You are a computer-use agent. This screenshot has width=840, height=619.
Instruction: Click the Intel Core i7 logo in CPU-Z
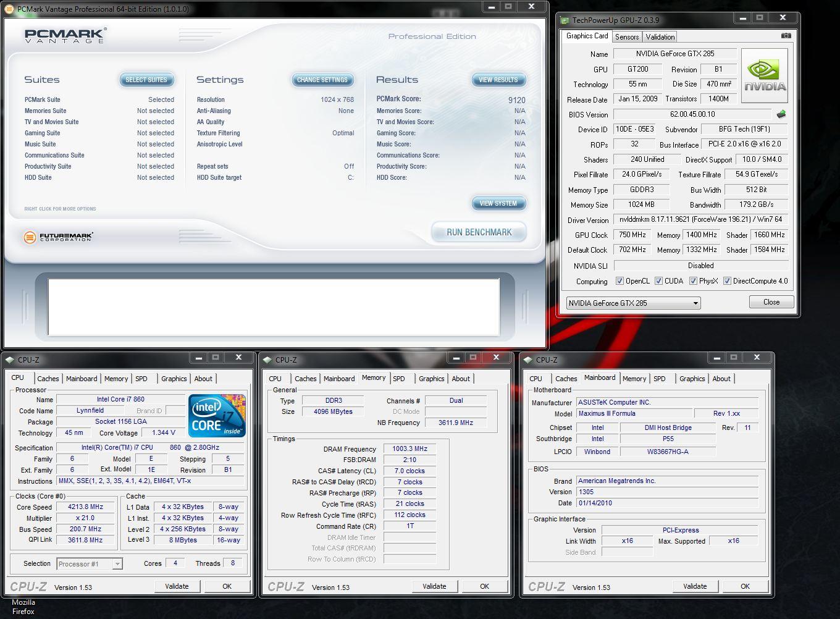point(217,416)
